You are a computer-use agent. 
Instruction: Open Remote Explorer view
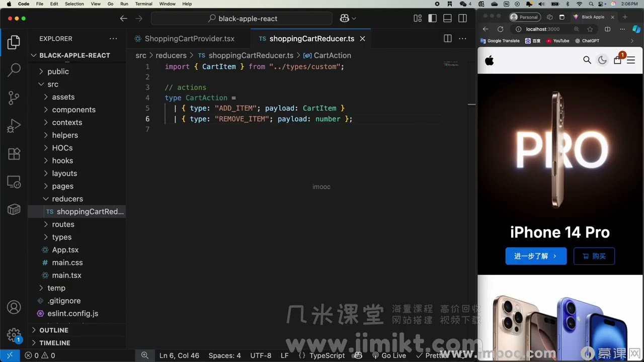coord(14,182)
